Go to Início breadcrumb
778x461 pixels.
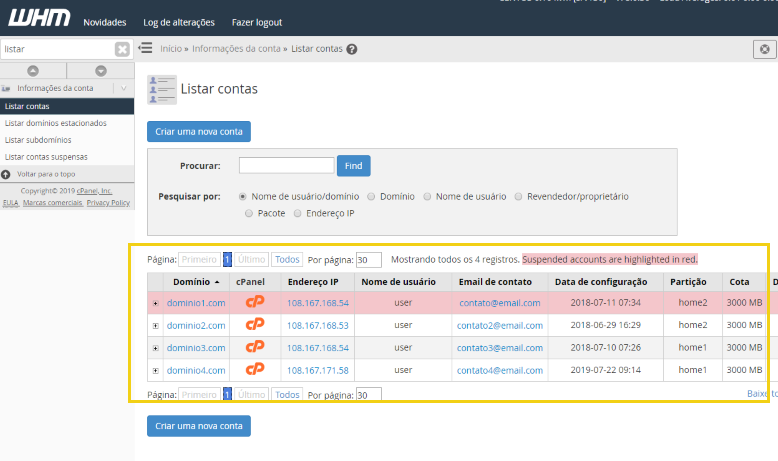(171, 49)
